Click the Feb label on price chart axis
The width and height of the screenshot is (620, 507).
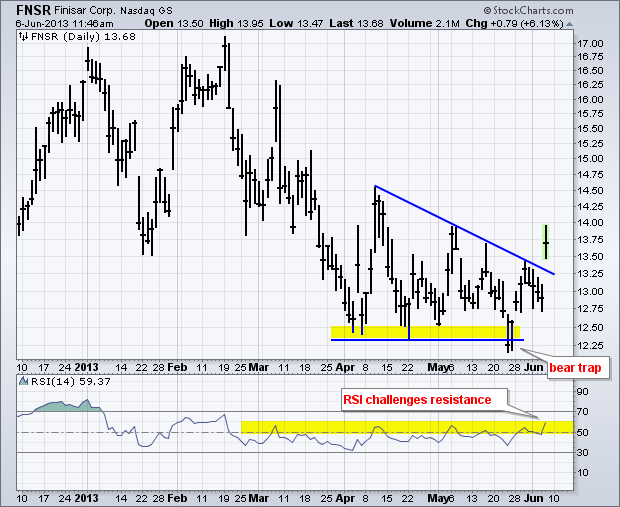177,367
